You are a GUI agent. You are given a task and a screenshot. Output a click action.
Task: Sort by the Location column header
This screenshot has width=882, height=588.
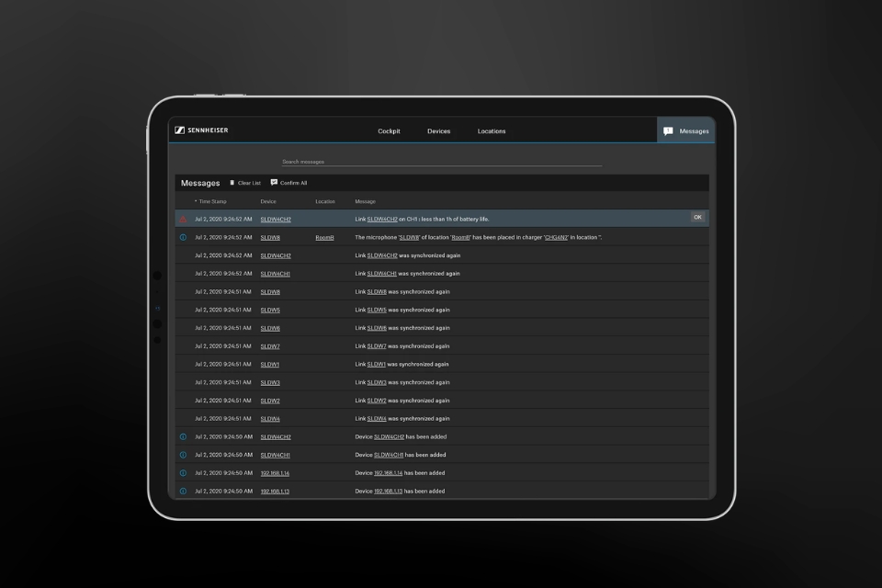(x=325, y=201)
